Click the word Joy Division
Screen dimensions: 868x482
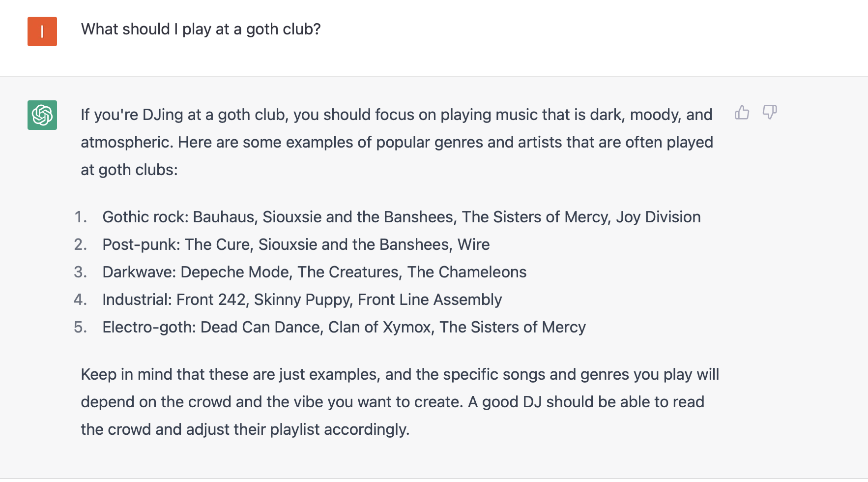coord(658,217)
